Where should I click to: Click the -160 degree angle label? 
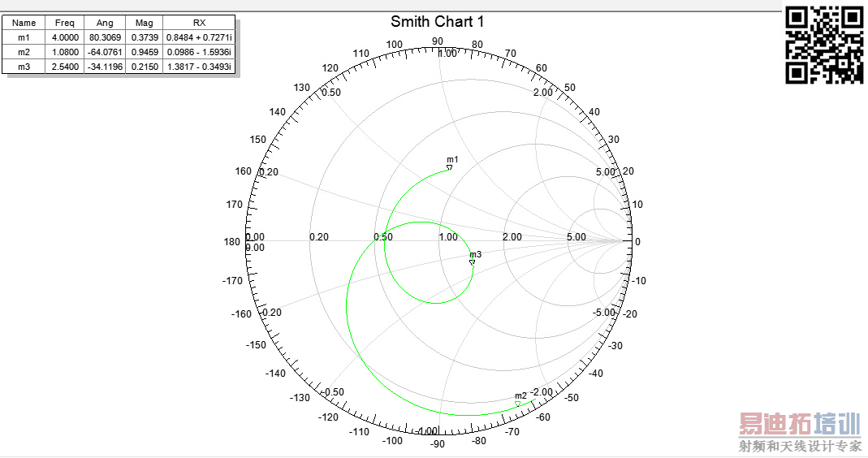click(x=241, y=314)
